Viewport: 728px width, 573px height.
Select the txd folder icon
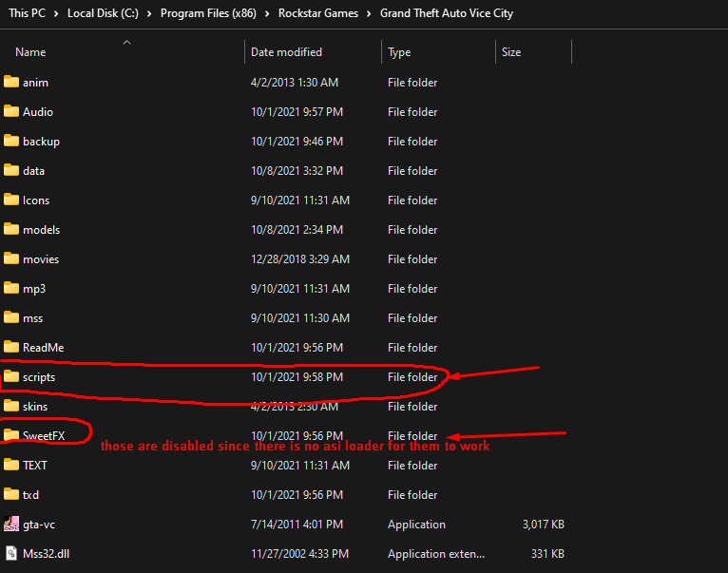coord(11,494)
